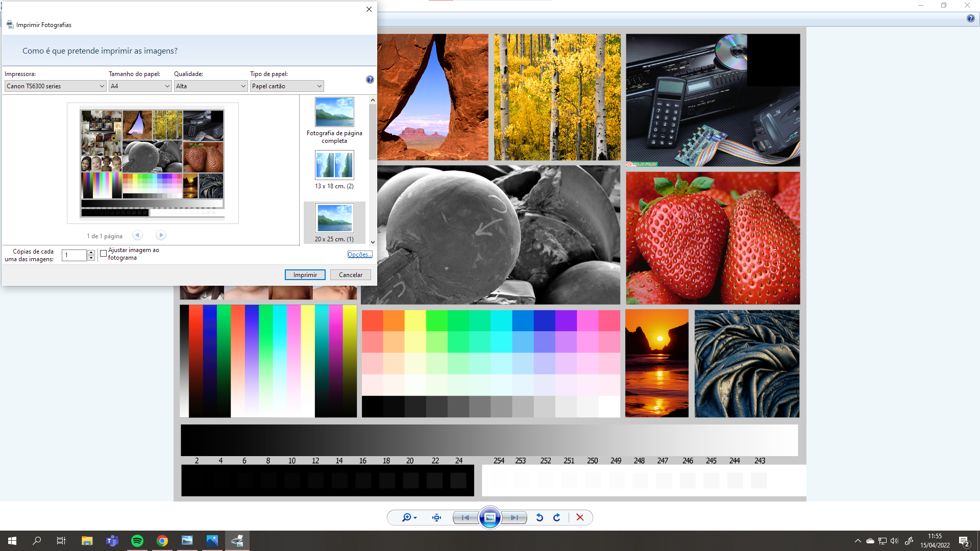980x551 pixels.
Task: Enable Ajustar imagem ao fotograma checkbox
Action: coord(104,254)
